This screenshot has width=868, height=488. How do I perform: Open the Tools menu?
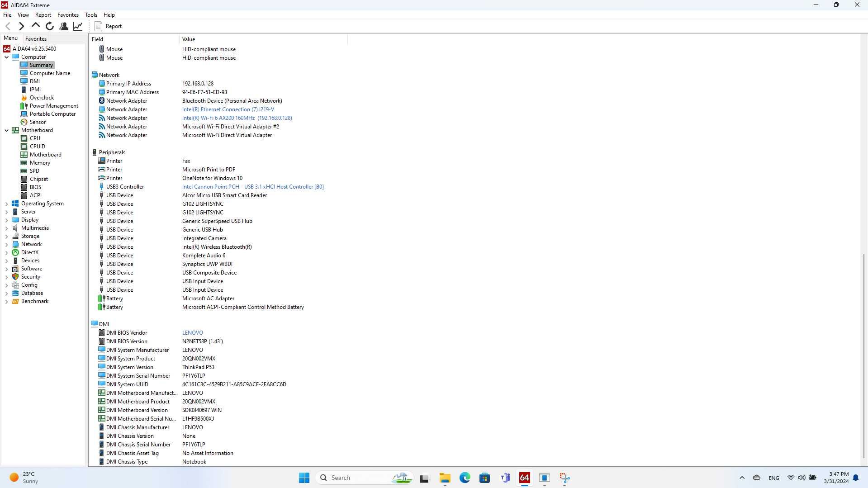pos(91,15)
